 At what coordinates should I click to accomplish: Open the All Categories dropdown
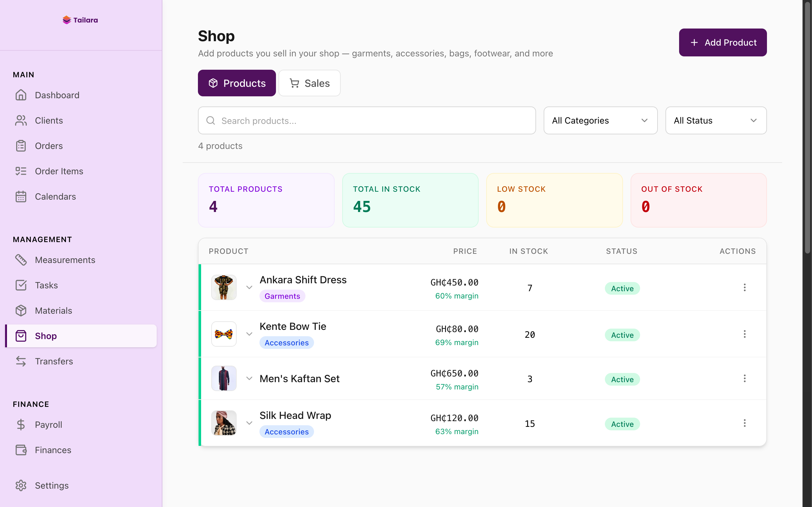(x=600, y=120)
